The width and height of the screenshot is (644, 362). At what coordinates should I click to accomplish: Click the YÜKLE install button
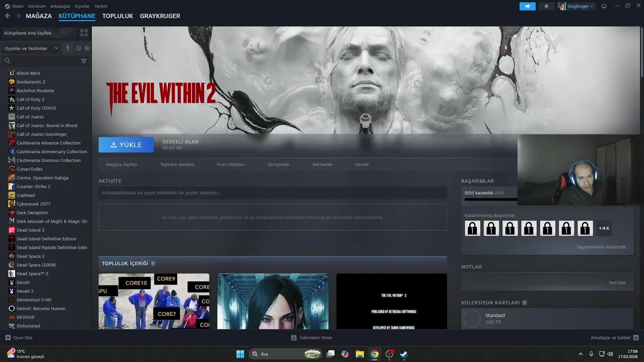point(126,145)
